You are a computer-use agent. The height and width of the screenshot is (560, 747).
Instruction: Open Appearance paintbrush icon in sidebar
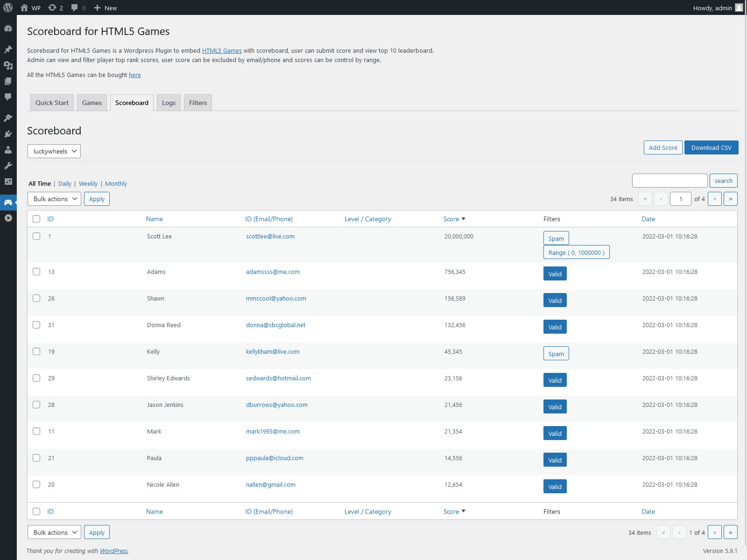coord(8,118)
